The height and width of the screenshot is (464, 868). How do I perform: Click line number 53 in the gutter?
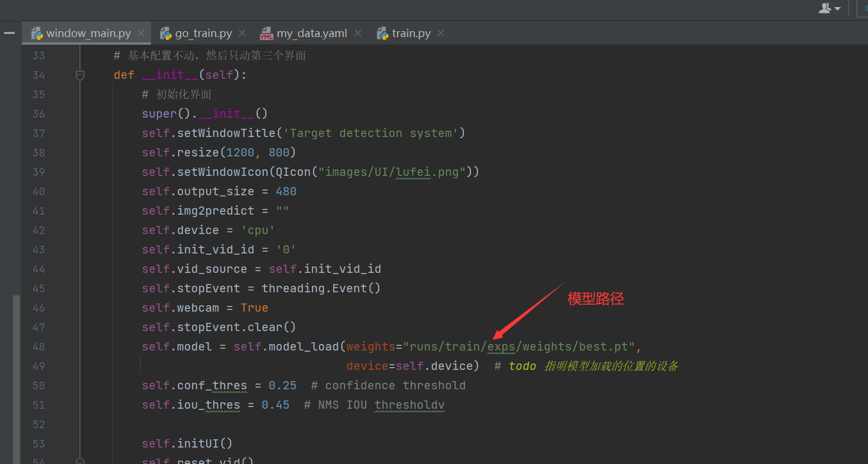click(38, 443)
